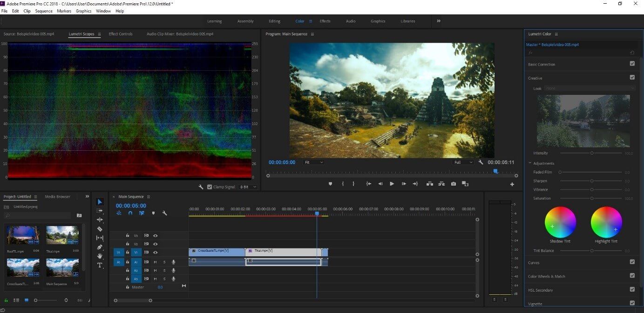The height and width of the screenshot is (313, 644).
Task: Pick the Pen tool
Action: [x=100, y=247]
